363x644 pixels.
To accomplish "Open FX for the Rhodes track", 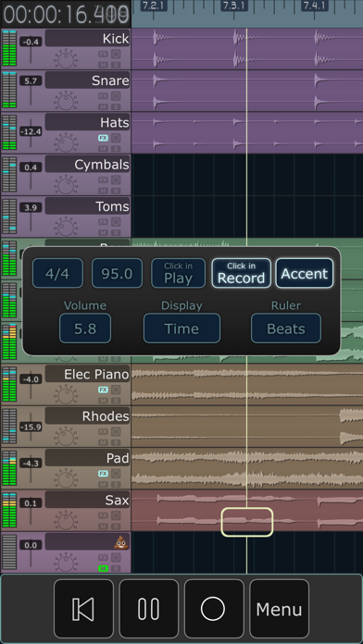I will tap(103, 431).
